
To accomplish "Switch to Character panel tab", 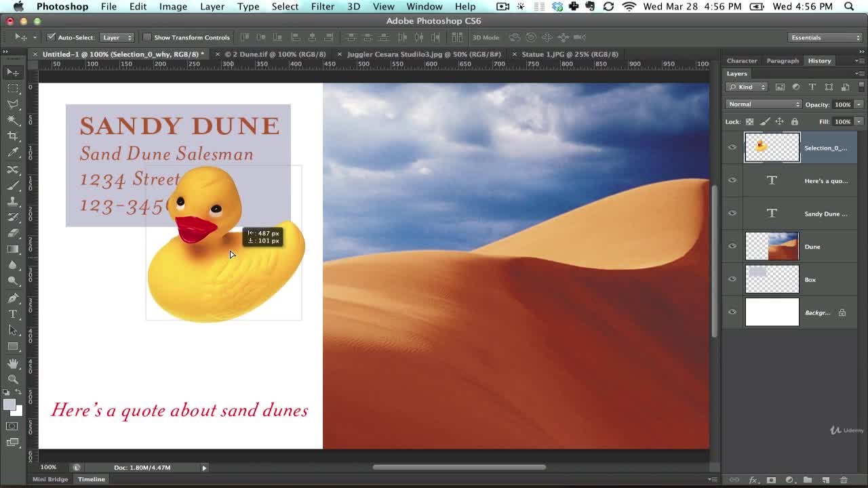I will pos(742,60).
